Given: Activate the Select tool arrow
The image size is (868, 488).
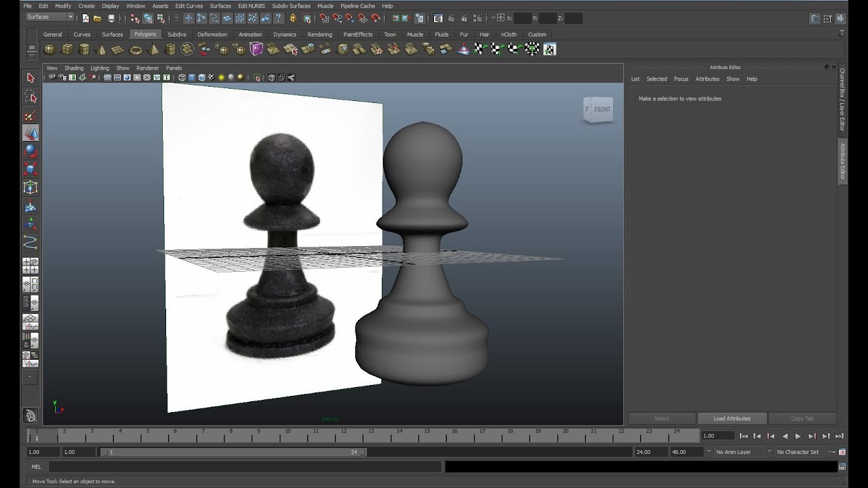Looking at the screenshot, I should click(x=31, y=78).
